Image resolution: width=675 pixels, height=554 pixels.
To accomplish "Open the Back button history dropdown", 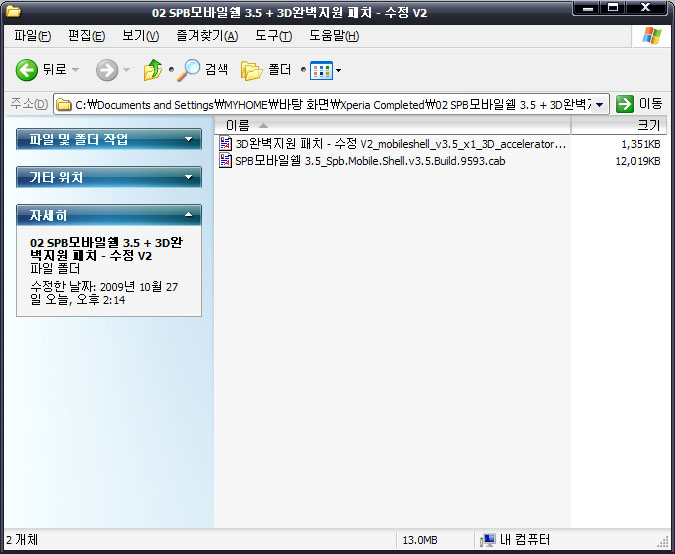I will pos(76,71).
